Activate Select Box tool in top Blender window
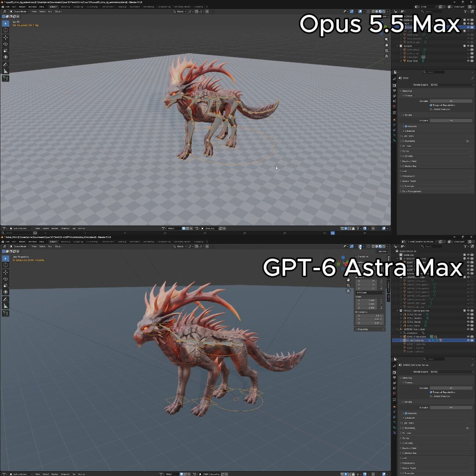The height and width of the screenshot is (476, 476). (5, 23)
